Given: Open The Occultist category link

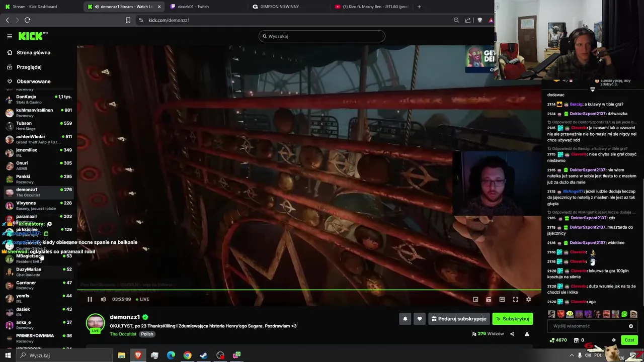Looking at the screenshot, I should tap(123, 334).
